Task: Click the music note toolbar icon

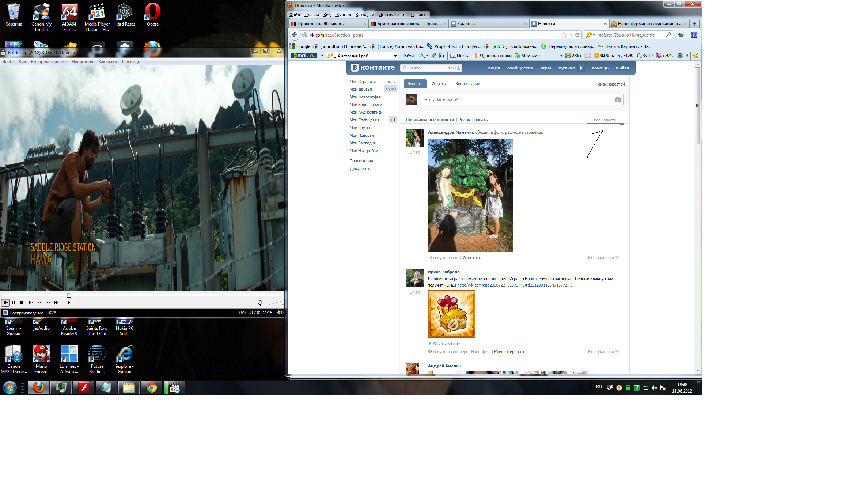Action: tap(588, 56)
